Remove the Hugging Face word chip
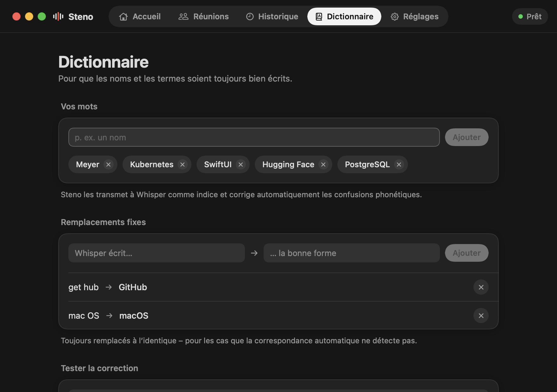This screenshot has width=557, height=392. click(323, 164)
